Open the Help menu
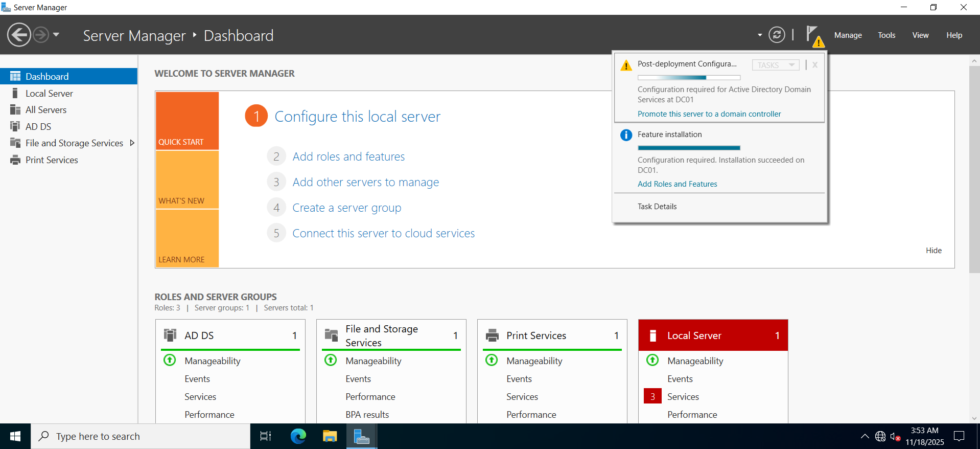980x449 pixels. pyautogui.click(x=954, y=35)
